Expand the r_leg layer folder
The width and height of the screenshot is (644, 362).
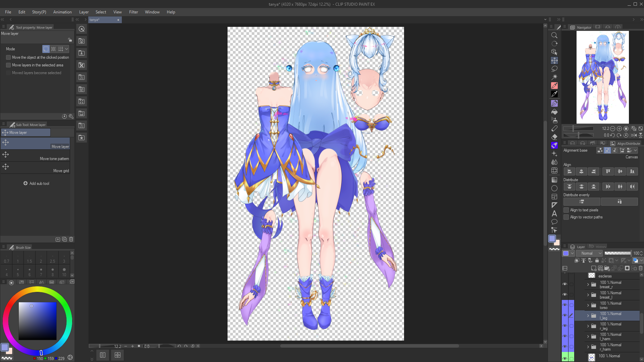pos(588,326)
